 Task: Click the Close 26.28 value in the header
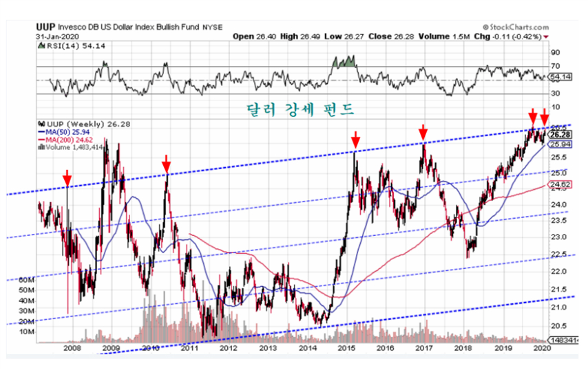pyautogui.click(x=391, y=36)
